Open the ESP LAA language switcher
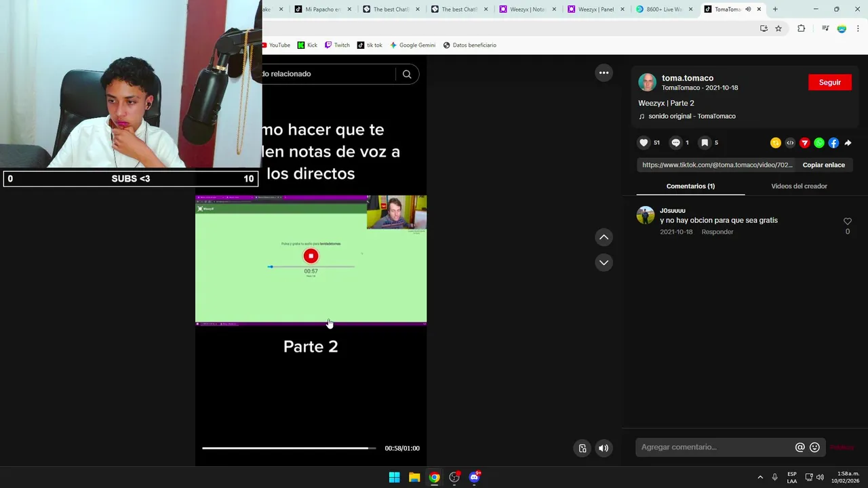This screenshot has height=488, width=868. (792, 477)
